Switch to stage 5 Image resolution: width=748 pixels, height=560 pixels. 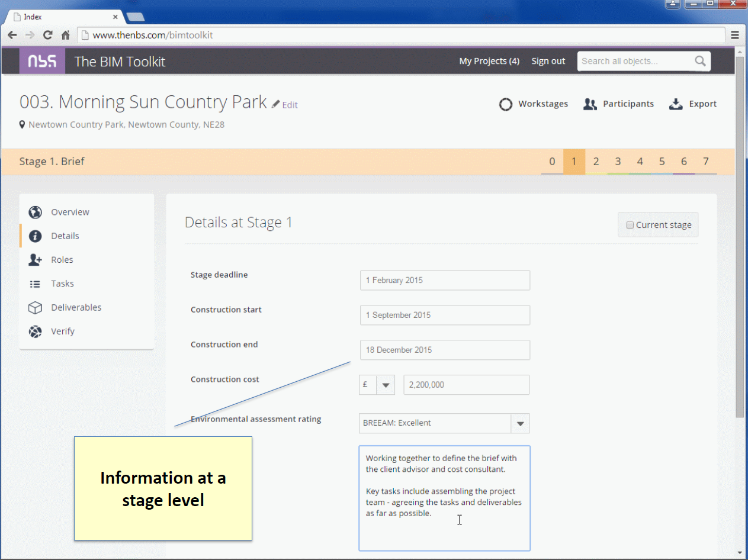pyautogui.click(x=662, y=162)
